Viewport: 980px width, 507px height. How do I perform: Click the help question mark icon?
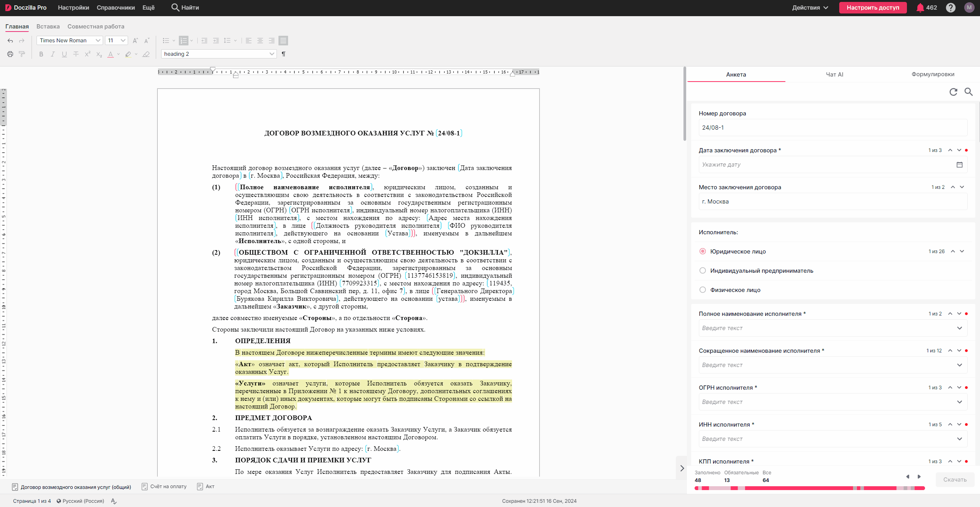click(950, 8)
